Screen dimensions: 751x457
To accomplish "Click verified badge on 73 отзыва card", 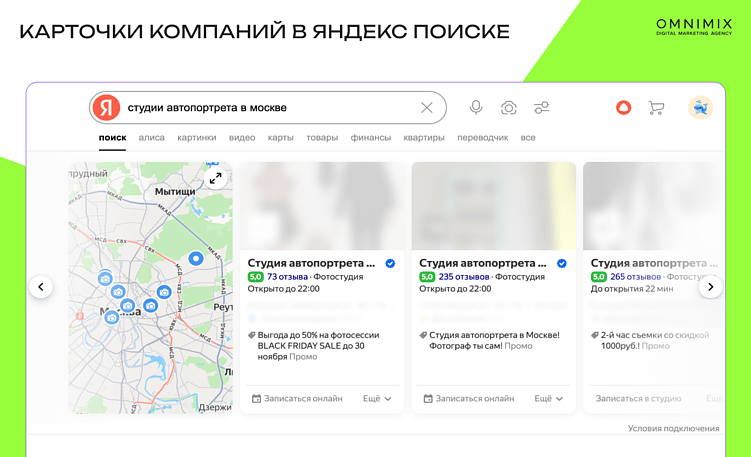I will (x=390, y=263).
